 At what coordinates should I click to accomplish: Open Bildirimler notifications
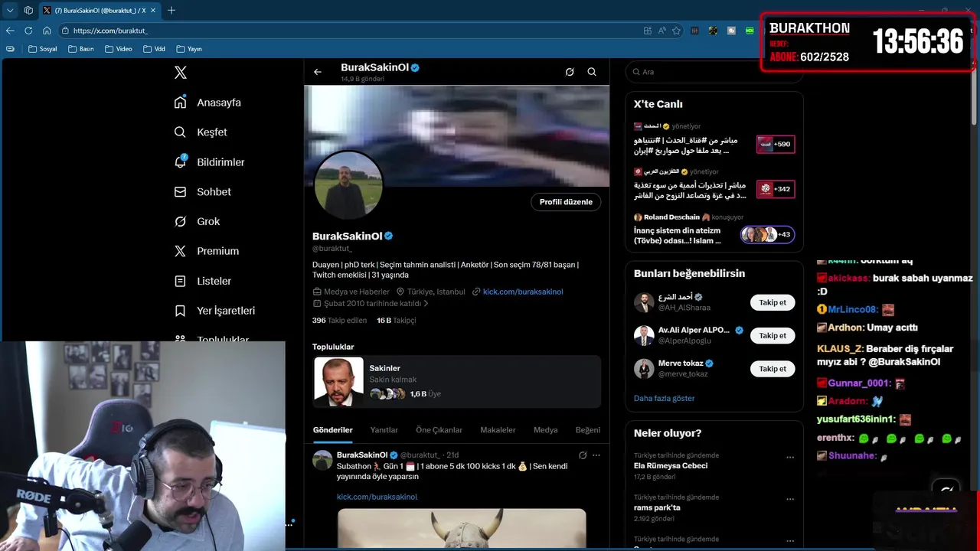click(x=209, y=162)
